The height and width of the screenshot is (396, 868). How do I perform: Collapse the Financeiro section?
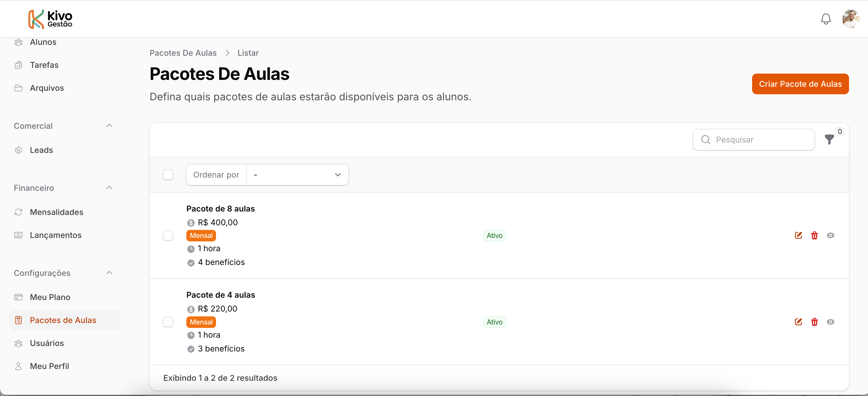coord(109,188)
